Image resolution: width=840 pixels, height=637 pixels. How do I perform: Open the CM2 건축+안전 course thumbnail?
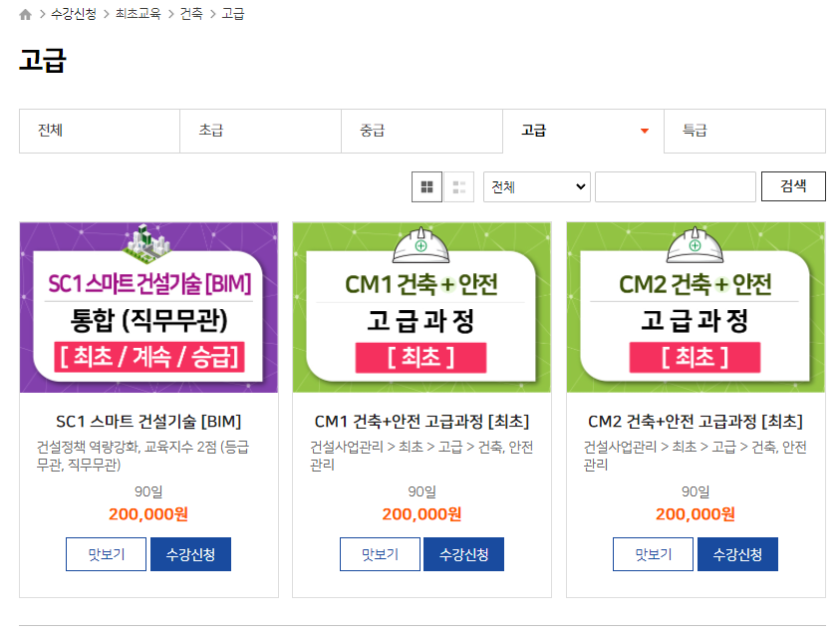(696, 307)
